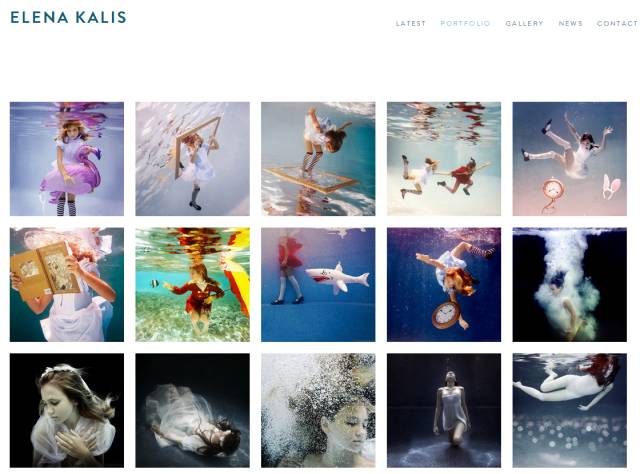Open the red-dressed girl over reef photo
Image resolution: width=640 pixels, height=474 pixels.
(x=193, y=285)
